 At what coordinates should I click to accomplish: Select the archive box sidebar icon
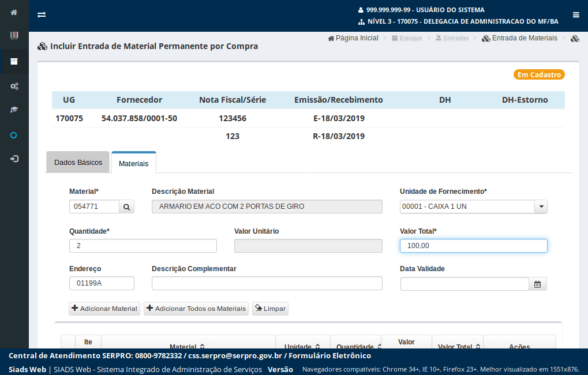click(x=14, y=61)
